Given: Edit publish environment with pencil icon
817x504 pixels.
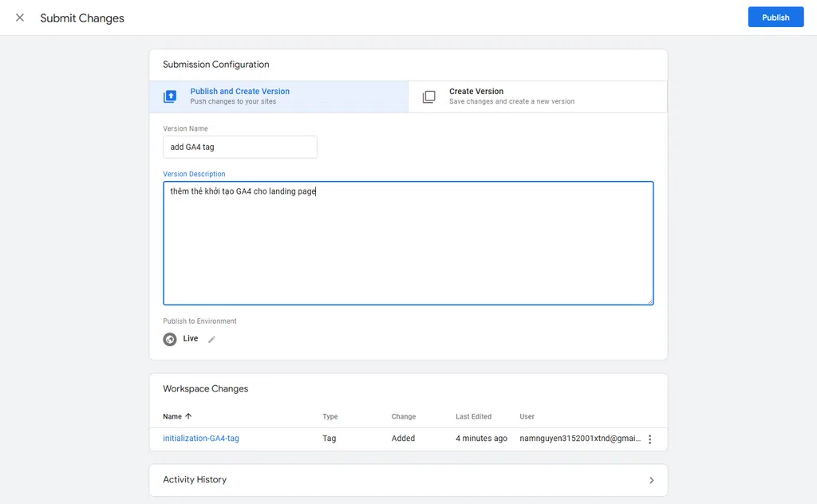Looking at the screenshot, I should tap(211, 339).
